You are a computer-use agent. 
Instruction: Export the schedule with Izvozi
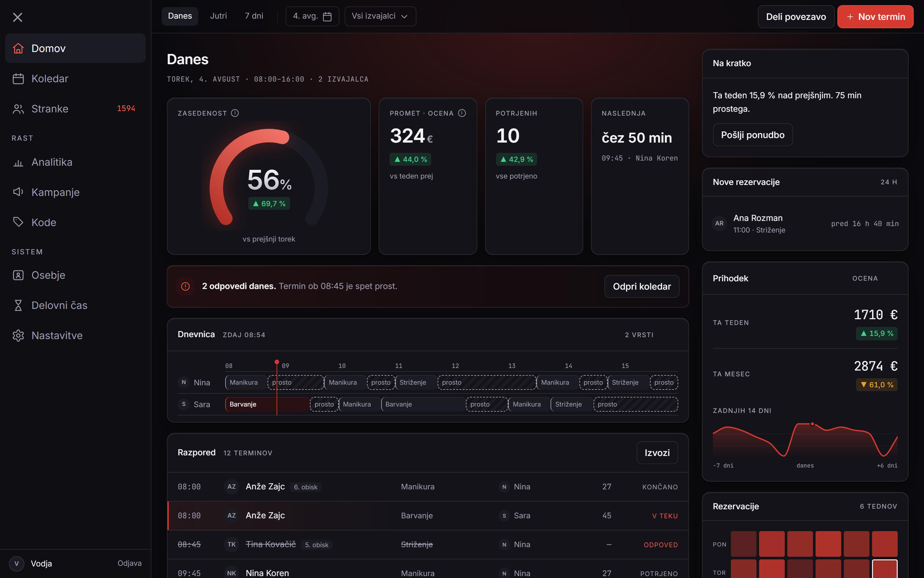click(x=657, y=453)
